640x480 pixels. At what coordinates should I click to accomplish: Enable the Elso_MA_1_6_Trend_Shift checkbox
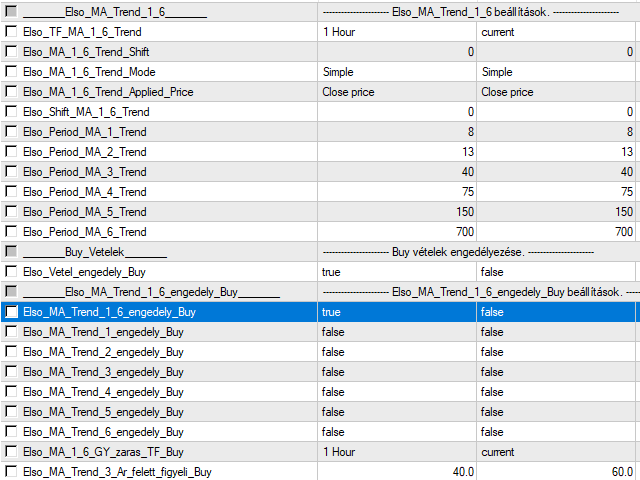pyautogui.click(x=11, y=51)
